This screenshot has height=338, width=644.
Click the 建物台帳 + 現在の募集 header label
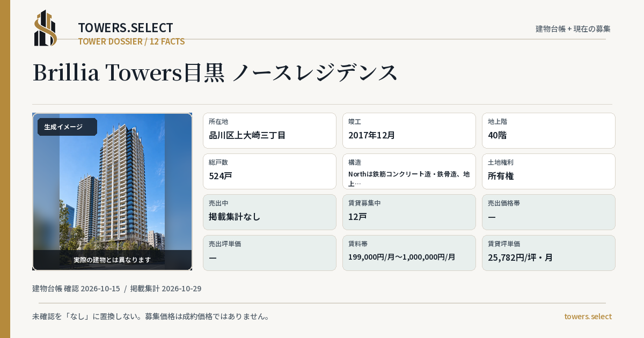pos(573,28)
